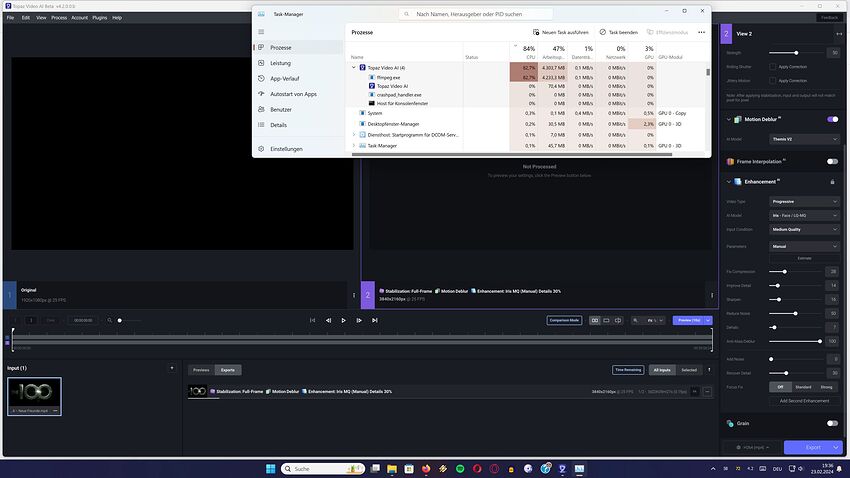Open Export dropdown arrow
This screenshot has width=850, height=478.
pos(836,448)
